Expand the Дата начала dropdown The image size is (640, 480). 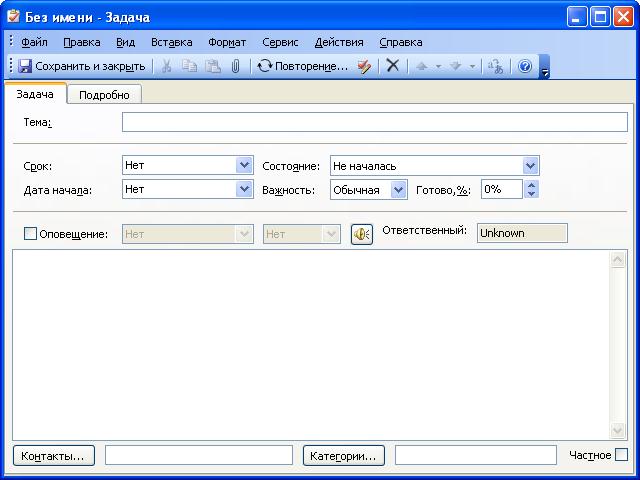(244, 189)
